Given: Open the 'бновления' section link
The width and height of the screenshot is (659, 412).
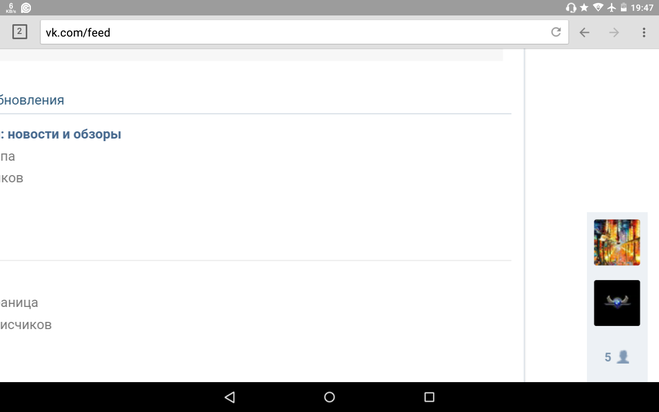Looking at the screenshot, I should 32,100.
